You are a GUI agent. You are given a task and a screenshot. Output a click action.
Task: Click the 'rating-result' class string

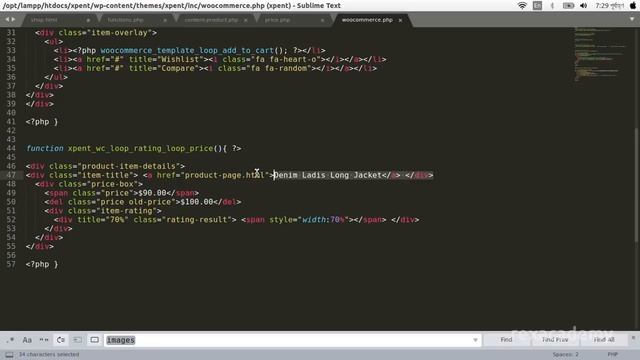coord(199,220)
